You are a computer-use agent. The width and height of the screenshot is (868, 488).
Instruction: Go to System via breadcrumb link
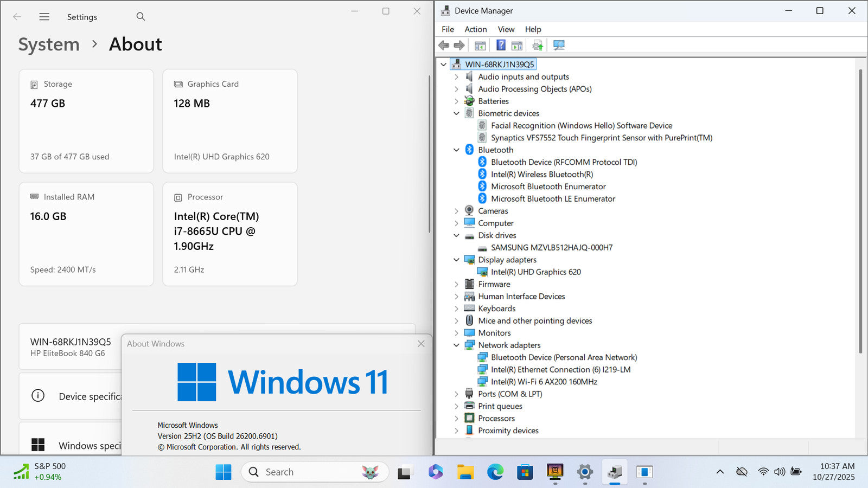point(49,44)
